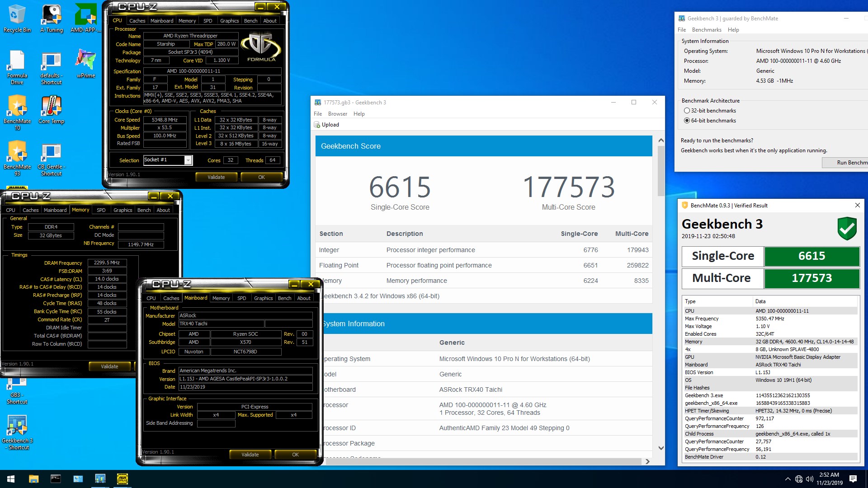Click the scroll up arrow in Geekbench 3
This screenshot has height=488, width=868.
(x=661, y=141)
